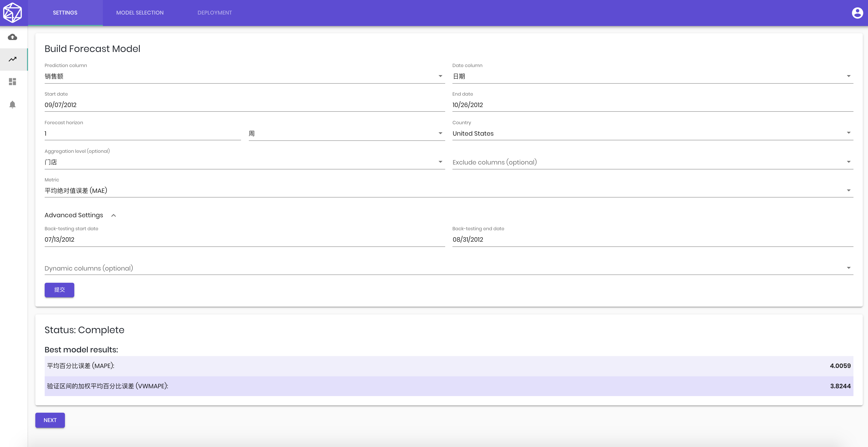This screenshot has width=868, height=447.
Task: Open the Aggregation level dropdown
Action: pos(245,162)
